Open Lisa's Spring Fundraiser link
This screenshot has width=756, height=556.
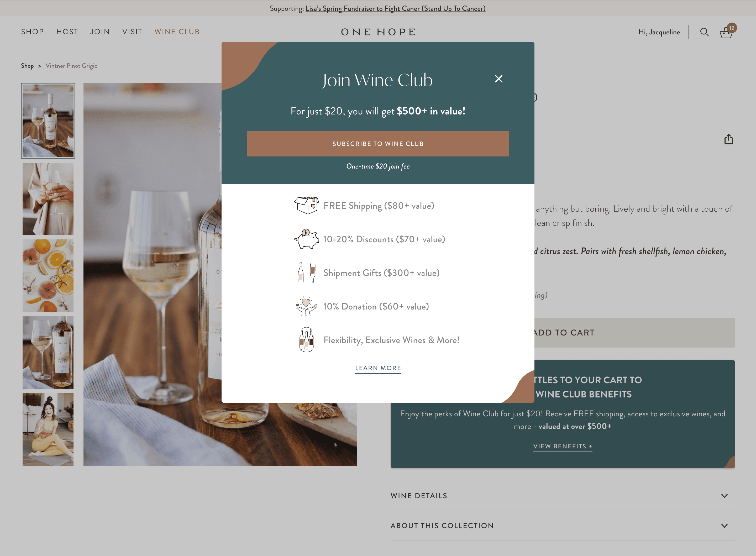pos(395,8)
